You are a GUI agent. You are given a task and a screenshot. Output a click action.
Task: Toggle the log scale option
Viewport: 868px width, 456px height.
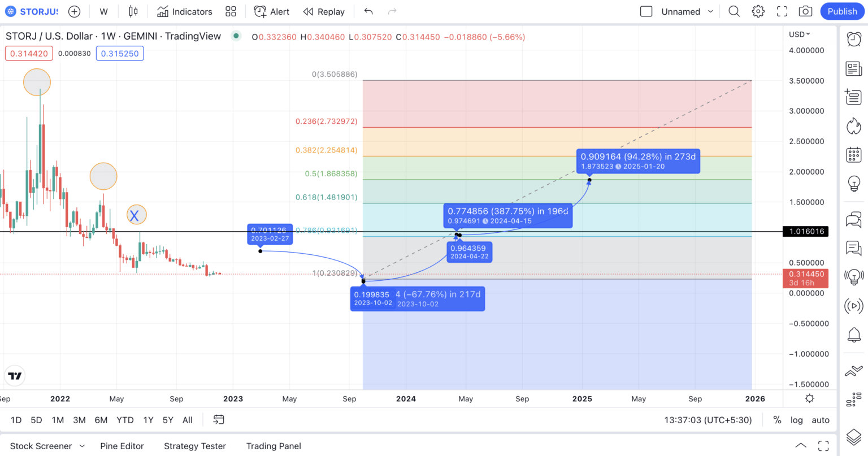pyautogui.click(x=796, y=420)
